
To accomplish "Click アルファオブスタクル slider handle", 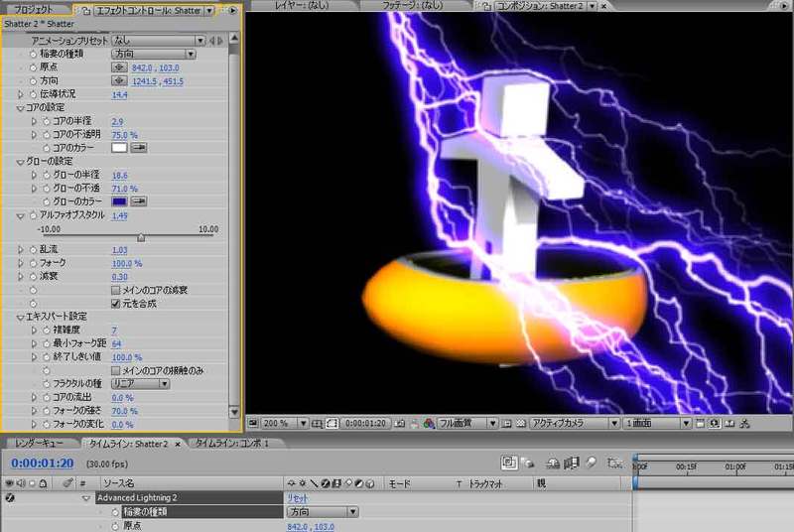I will (141, 237).
